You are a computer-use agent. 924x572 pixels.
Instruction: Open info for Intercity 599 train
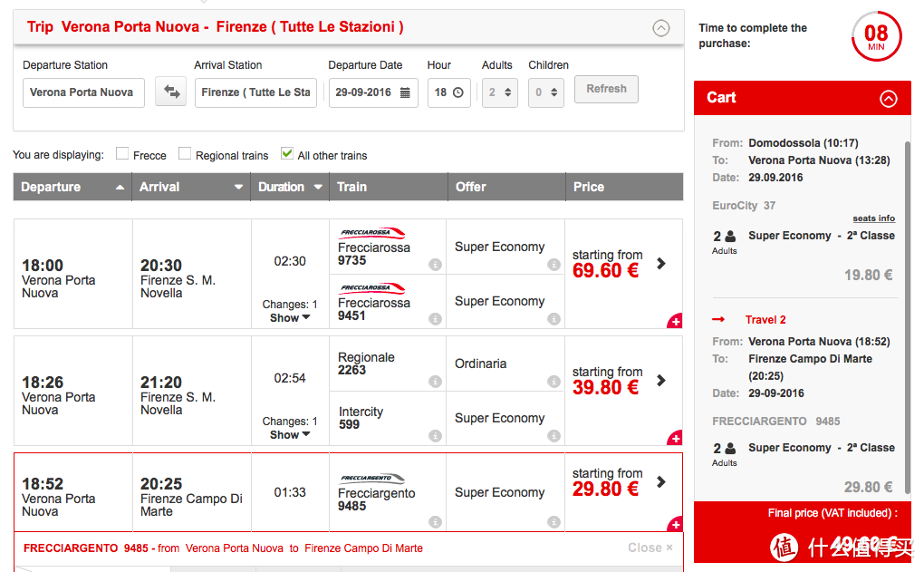435,436
